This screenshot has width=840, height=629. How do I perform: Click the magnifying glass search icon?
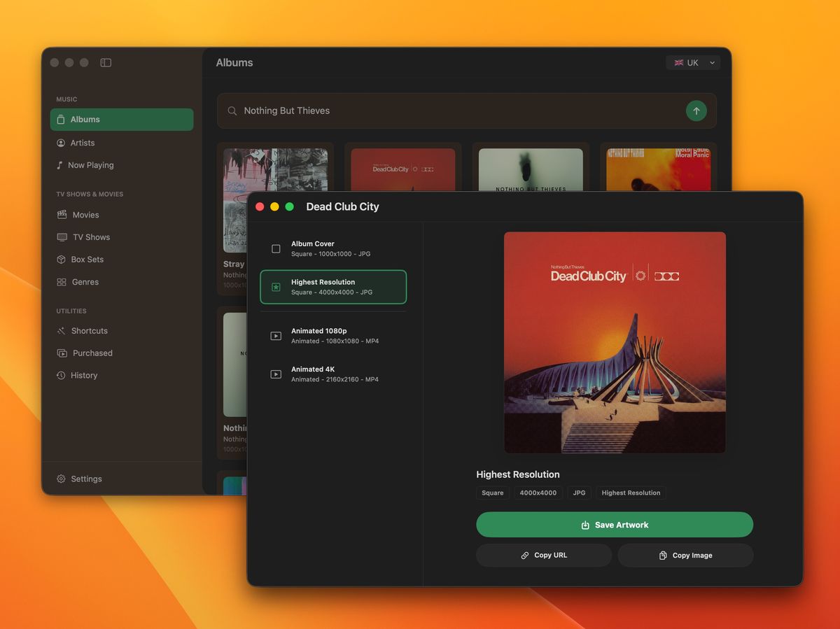point(232,111)
